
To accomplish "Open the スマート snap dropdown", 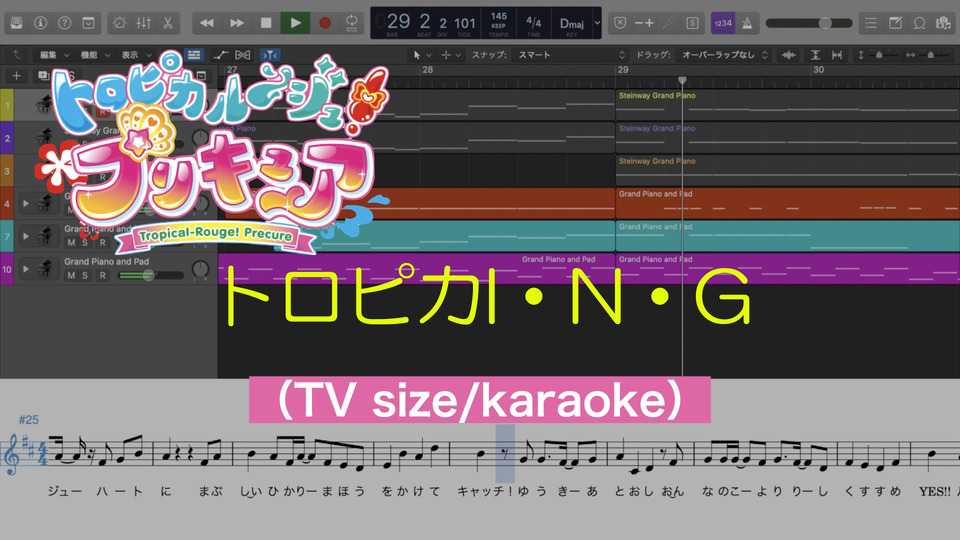I will pyautogui.click(x=571, y=55).
